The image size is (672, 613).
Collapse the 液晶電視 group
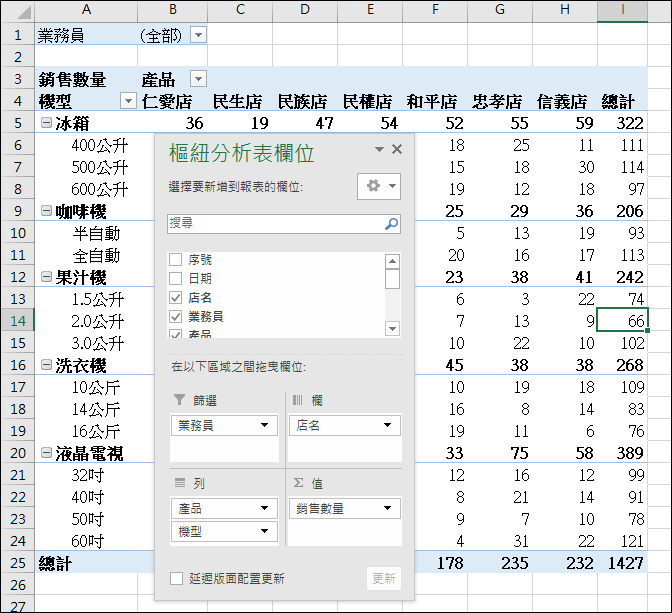coord(46,453)
